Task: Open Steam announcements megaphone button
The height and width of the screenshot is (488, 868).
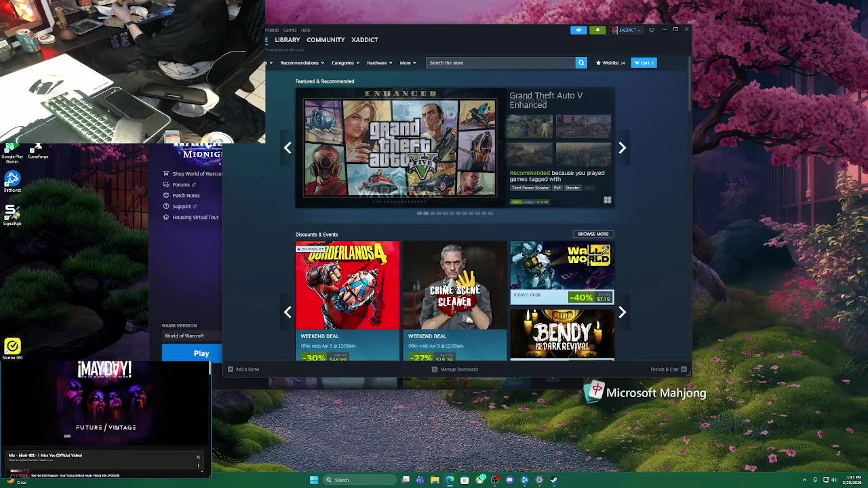Action: point(578,30)
